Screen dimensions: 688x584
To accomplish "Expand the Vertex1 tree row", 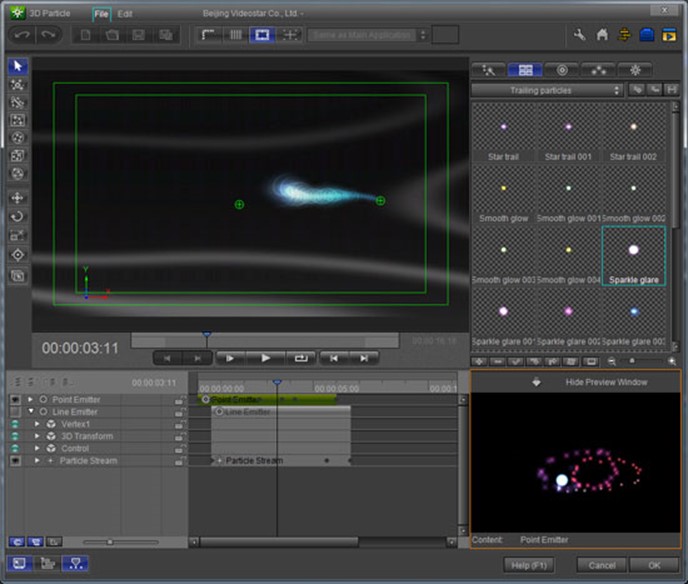I will [37, 424].
